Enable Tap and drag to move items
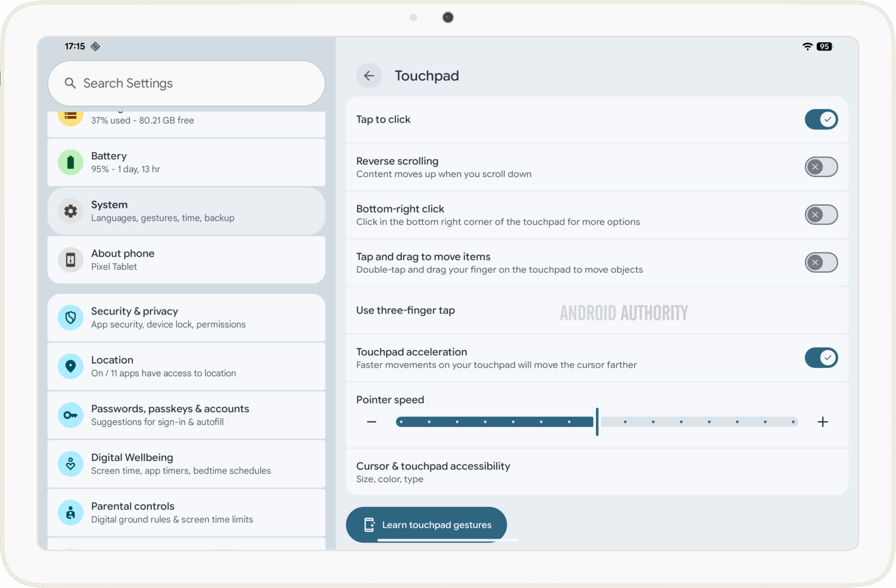The image size is (896, 588). [x=821, y=262]
